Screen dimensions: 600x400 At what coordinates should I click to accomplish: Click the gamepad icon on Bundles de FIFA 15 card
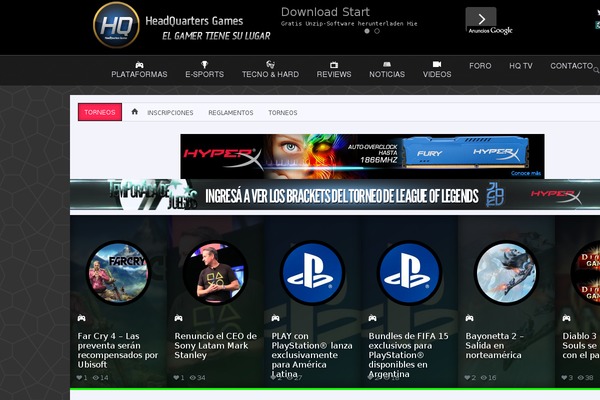coord(372,318)
